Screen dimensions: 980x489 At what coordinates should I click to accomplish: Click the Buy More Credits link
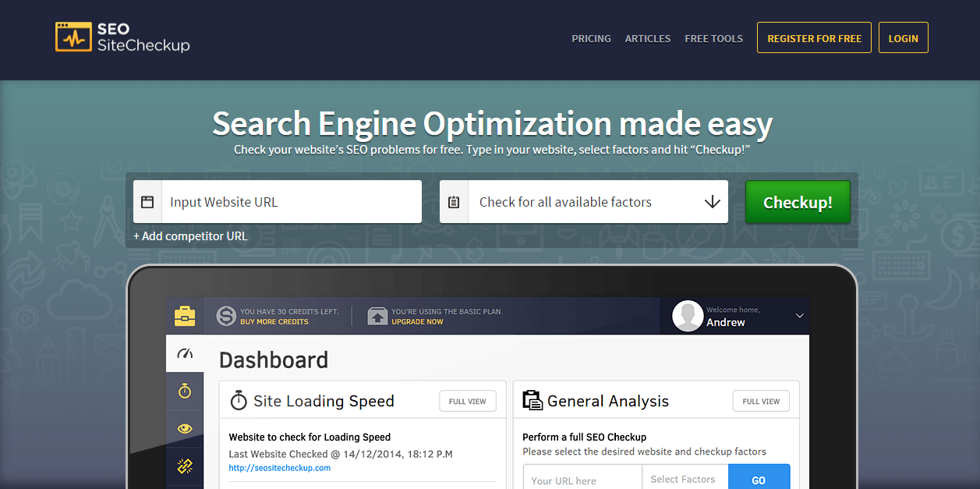274,321
